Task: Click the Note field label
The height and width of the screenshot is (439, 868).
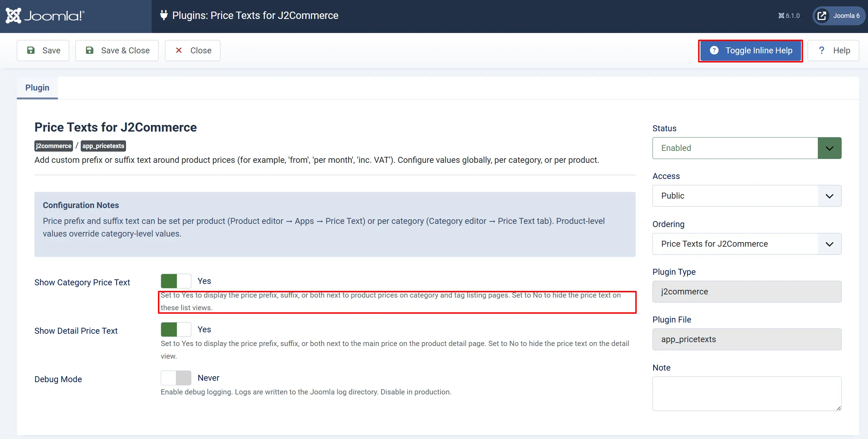Action: point(662,368)
